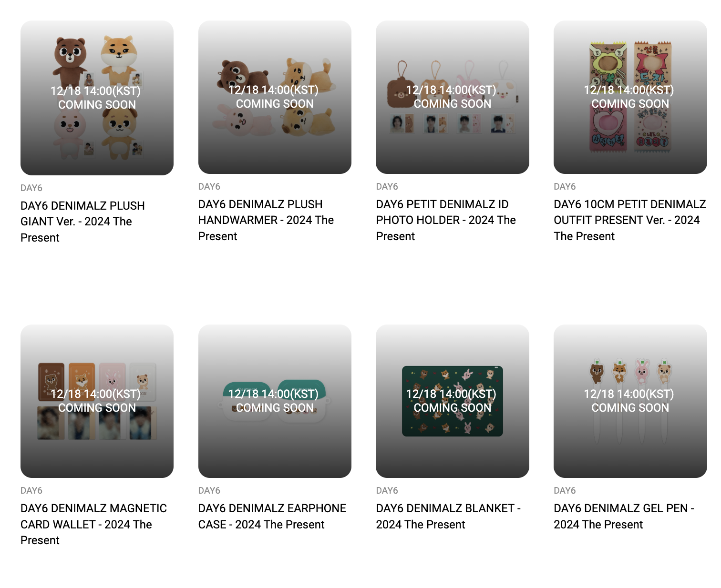Open the Outfit Present Ver. product image
The image size is (721, 588).
coord(630,97)
